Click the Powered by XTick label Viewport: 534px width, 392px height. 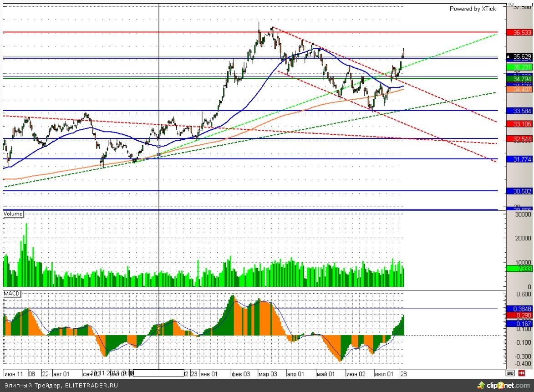[473, 9]
